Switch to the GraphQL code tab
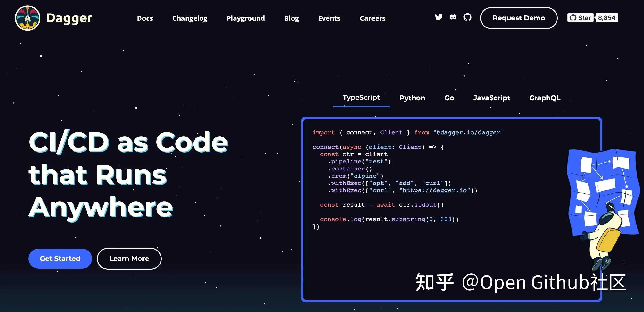 [x=545, y=98]
